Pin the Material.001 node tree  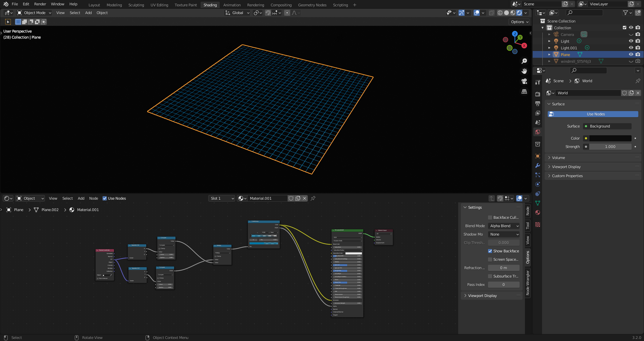tap(313, 198)
